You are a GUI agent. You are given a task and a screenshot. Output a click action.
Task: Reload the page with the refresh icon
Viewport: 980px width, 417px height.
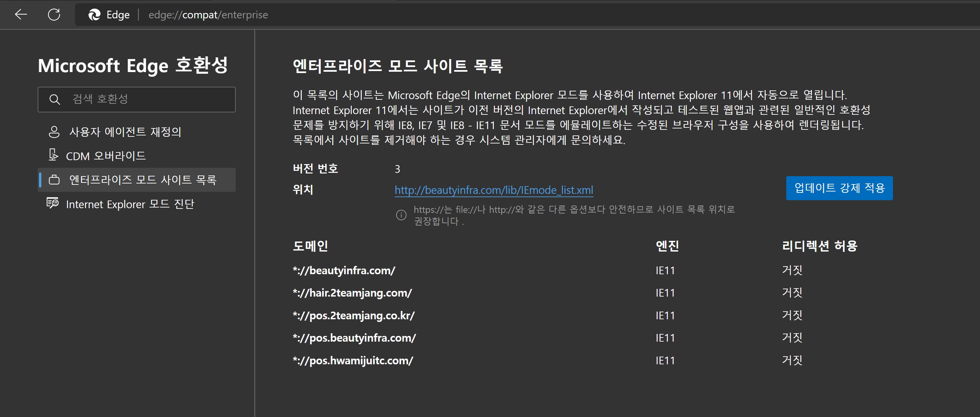coord(54,14)
